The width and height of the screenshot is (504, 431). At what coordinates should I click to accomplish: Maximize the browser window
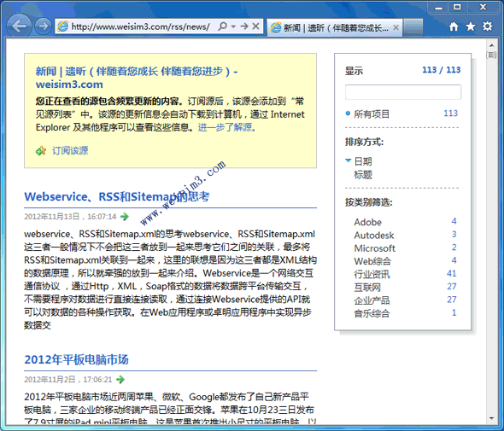pos(457,7)
